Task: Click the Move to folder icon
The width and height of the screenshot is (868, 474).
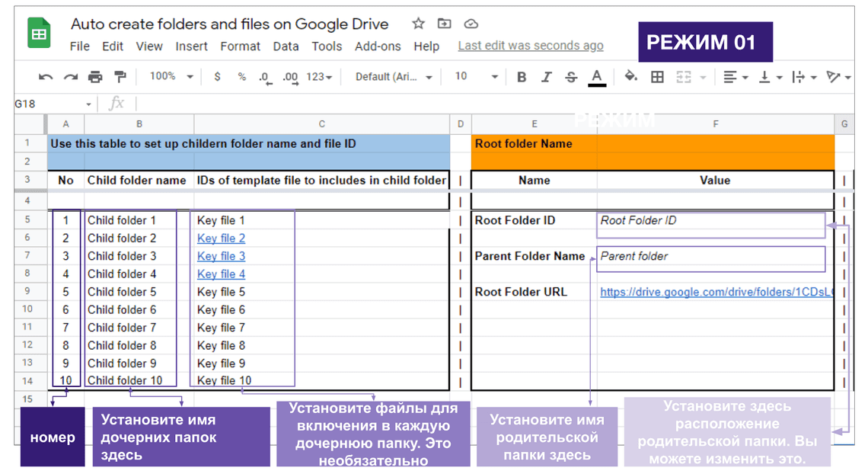Action: coord(445,24)
